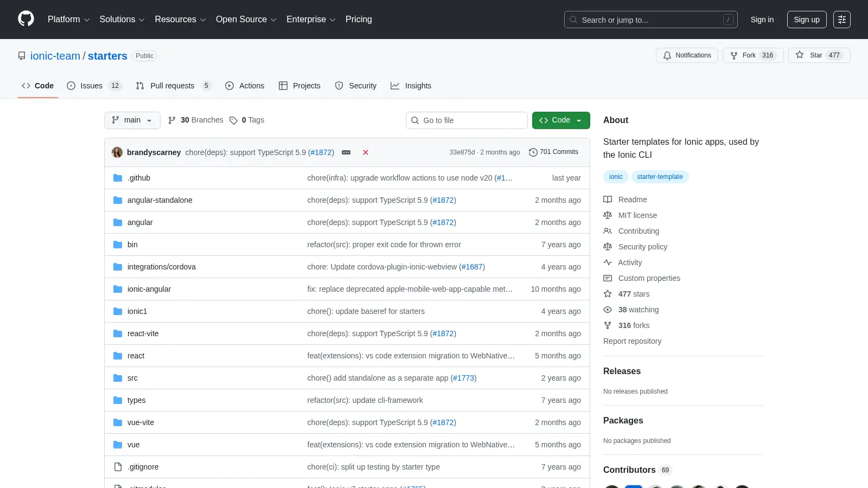Open the Insights tab
Viewport: 868px width, 488px height.
tap(411, 86)
